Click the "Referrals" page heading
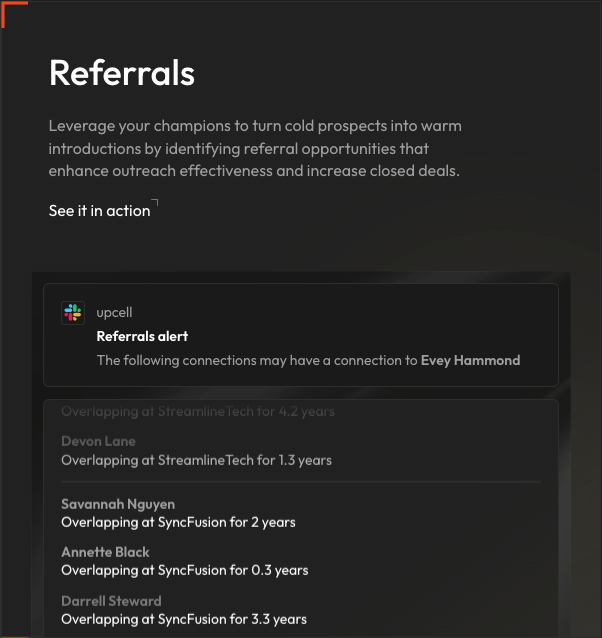The height and width of the screenshot is (638, 602). 121,73
